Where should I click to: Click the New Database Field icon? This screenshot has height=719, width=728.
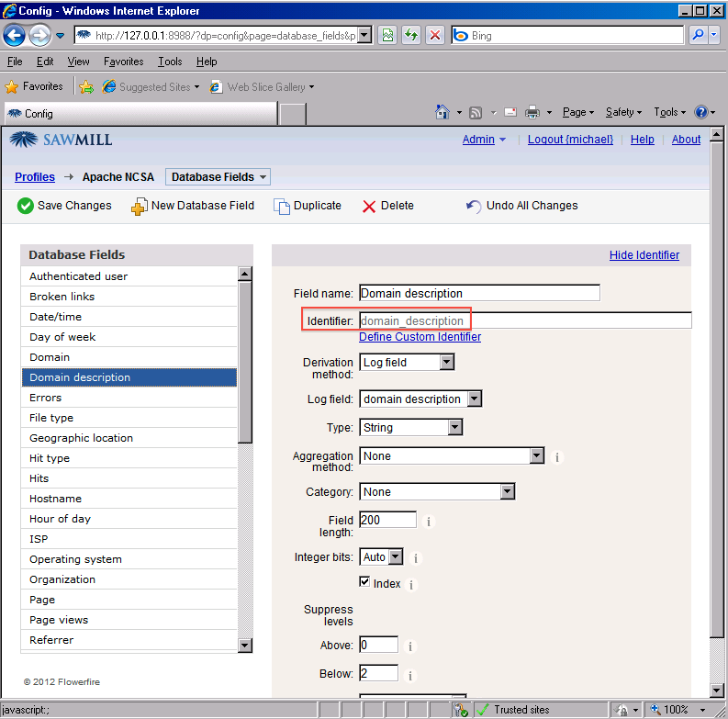point(139,207)
